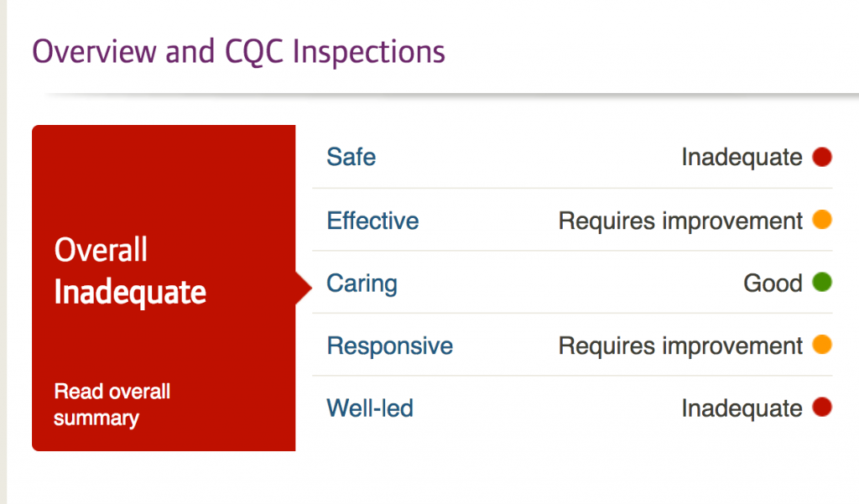Select the Overall Inadequate panel
This screenshot has height=504, width=859.
(x=164, y=288)
